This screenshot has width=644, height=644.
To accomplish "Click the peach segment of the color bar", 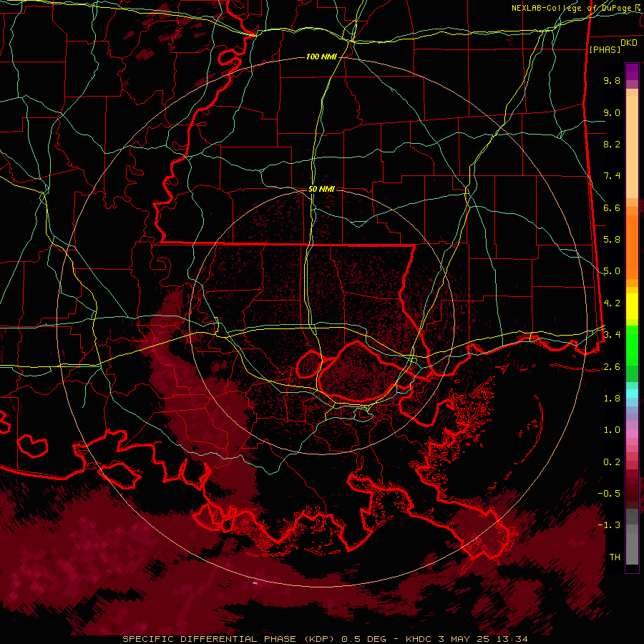I will (x=632, y=144).
